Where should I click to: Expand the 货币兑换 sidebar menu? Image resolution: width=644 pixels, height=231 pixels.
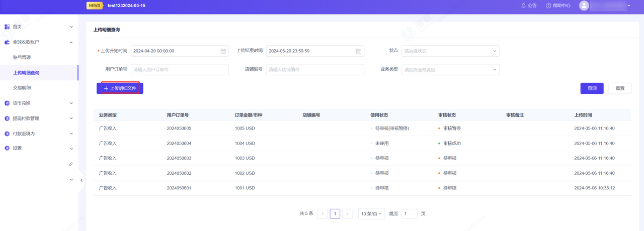click(39, 103)
